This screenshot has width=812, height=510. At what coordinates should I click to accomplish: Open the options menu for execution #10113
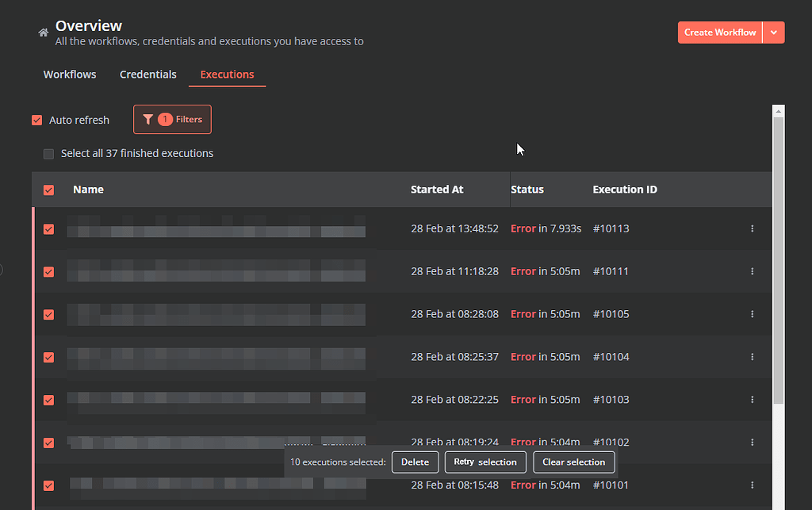(752, 228)
